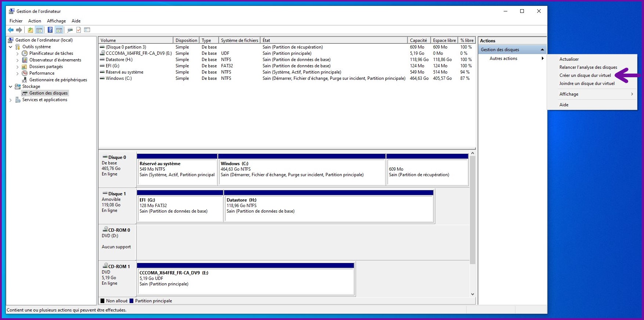Click the blue Back arrow in toolbar
Screen dimensions: 644x320
click(11, 30)
